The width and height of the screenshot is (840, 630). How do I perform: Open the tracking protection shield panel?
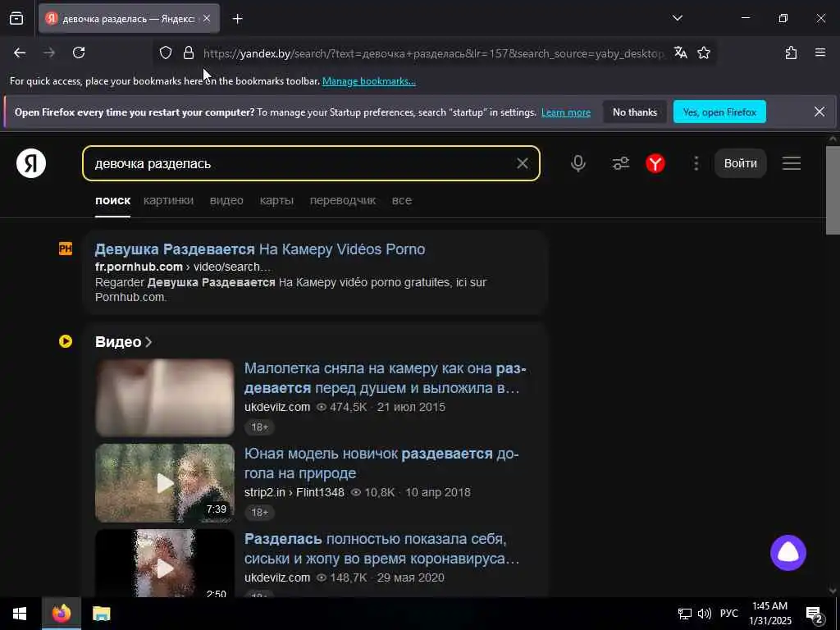pyautogui.click(x=166, y=52)
